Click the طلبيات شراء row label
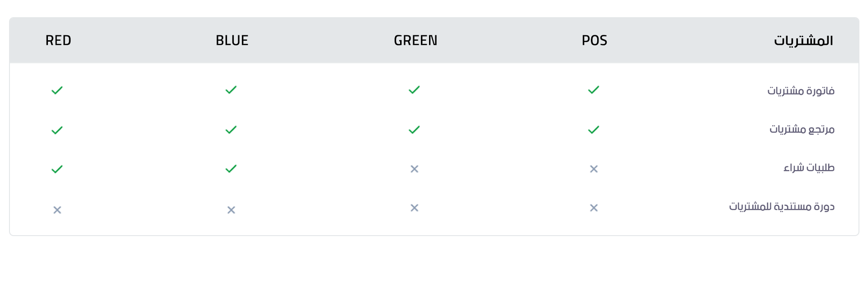The height and width of the screenshot is (284, 868). point(809,168)
